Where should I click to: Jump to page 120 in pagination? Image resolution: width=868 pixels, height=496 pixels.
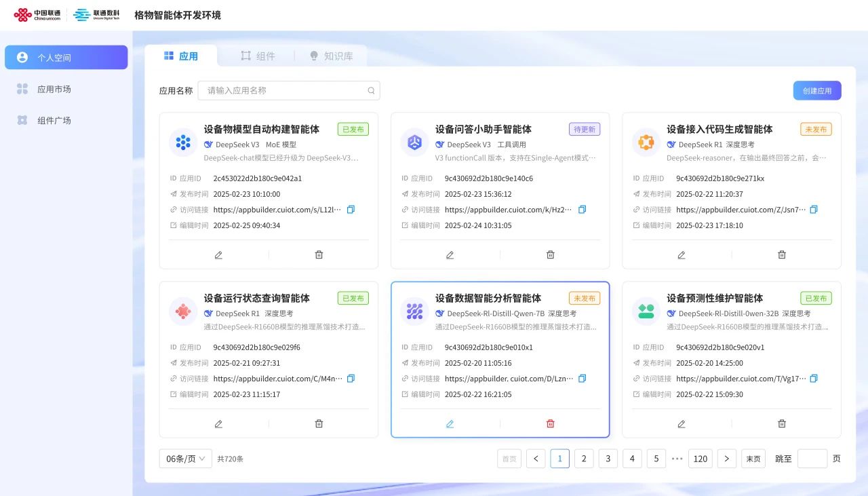701,459
